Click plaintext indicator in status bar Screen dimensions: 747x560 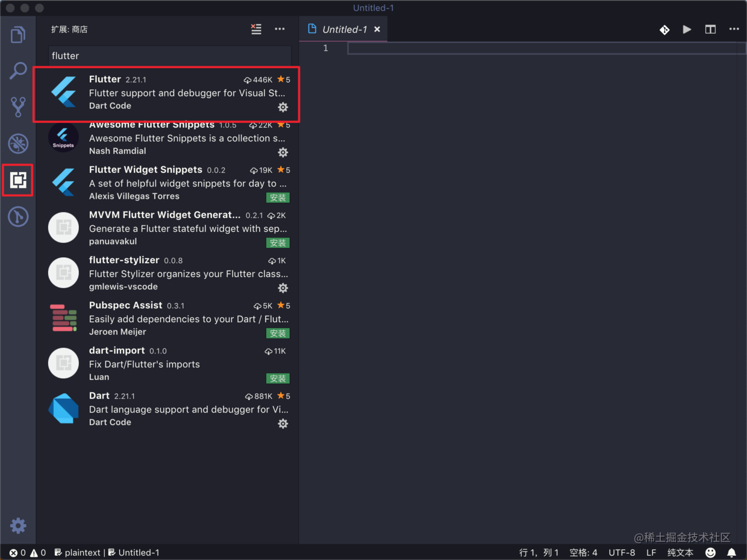77,552
